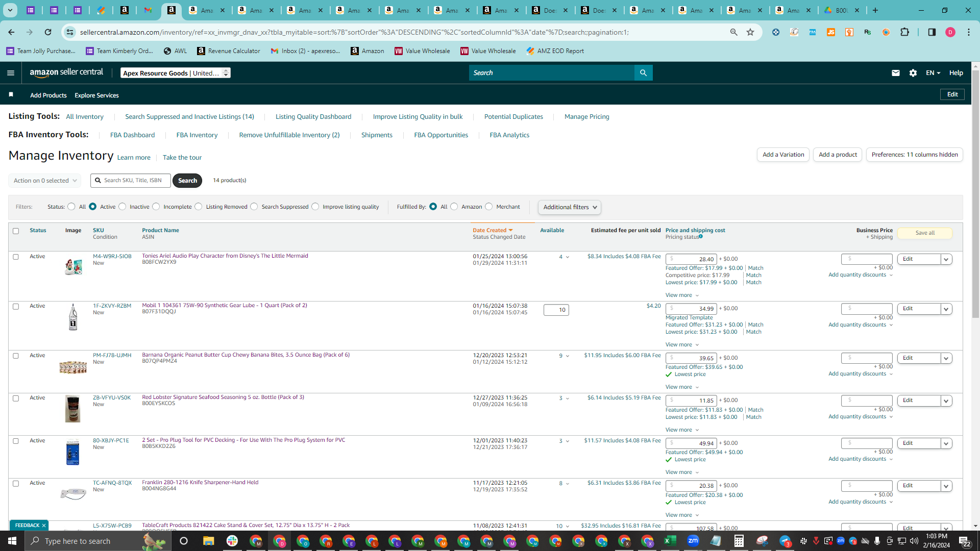Toggle the browser side panel icon
980x551 pixels.
coord(932,32)
